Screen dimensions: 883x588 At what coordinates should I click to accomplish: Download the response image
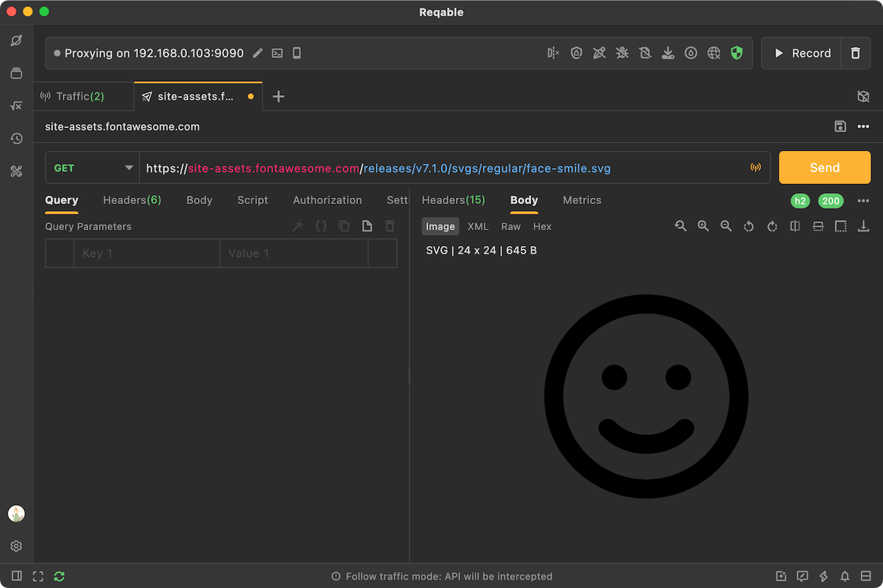click(x=863, y=226)
